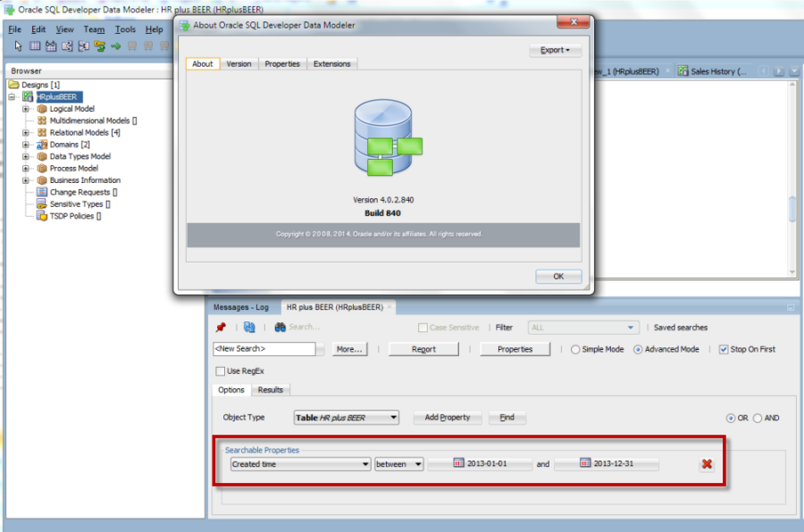804x532 pixels.
Task: Click the Add Property button
Action: click(x=453, y=418)
